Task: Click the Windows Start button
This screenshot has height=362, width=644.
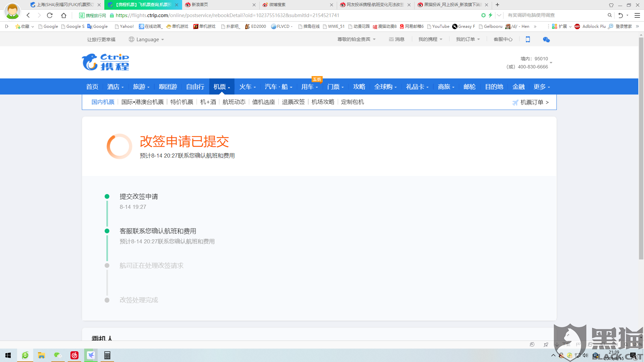Action: pyautogui.click(x=8, y=355)
